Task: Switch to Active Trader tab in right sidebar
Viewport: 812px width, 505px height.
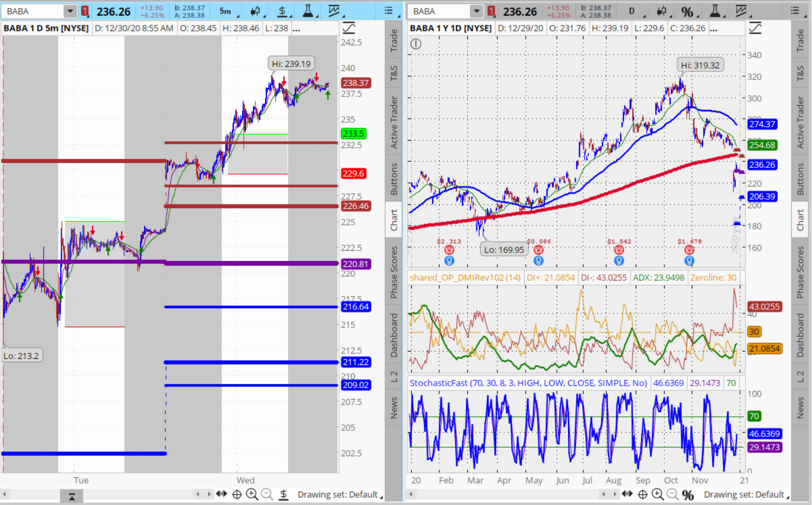Action: (x=800, y=123)
